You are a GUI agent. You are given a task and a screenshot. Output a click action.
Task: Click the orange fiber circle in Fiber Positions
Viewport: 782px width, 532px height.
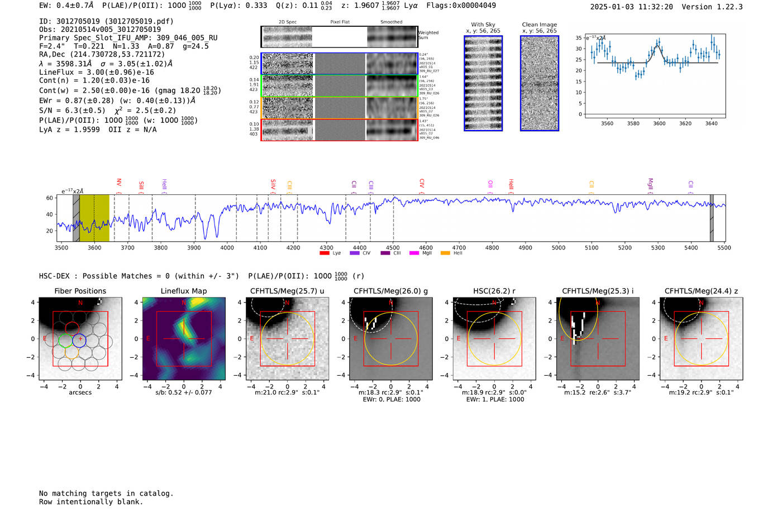pos(72,352)
